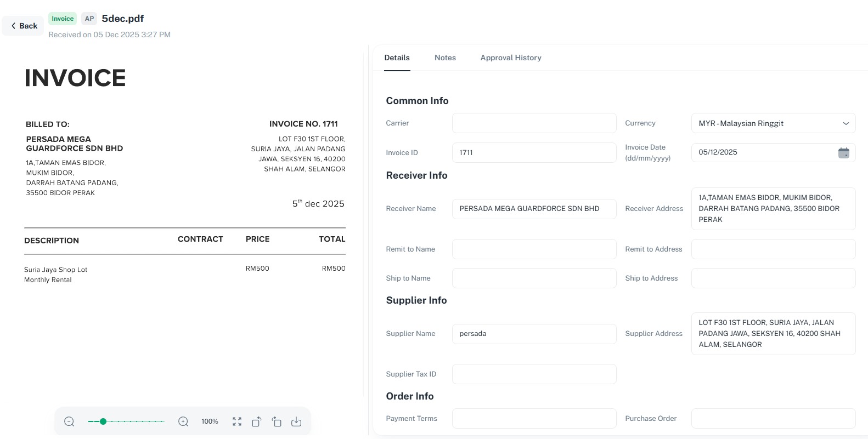Click 'PERSADA MEGA GUARDFORCE SDN BHD' in document

click(x=75, y=144)
